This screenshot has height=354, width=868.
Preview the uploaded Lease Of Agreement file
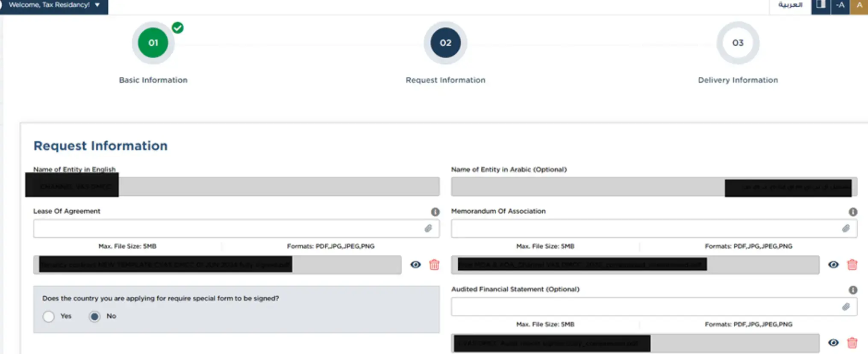pos(415,265)
